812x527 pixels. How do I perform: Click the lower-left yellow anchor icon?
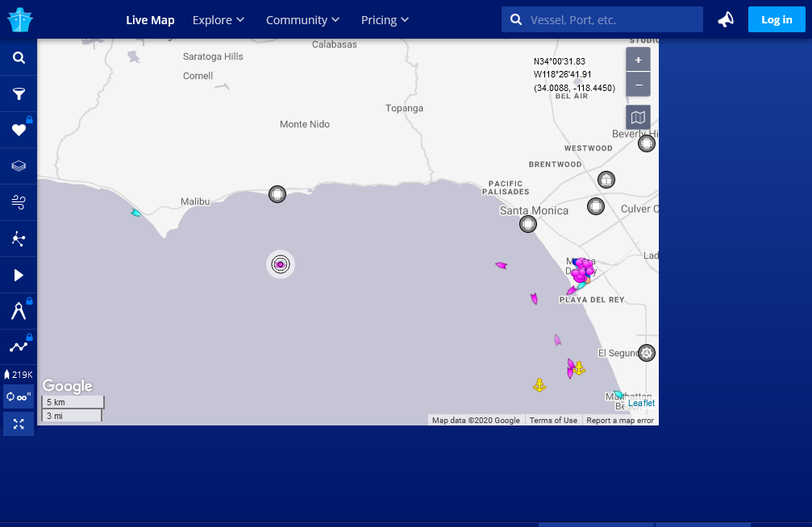tap(539, 385)
